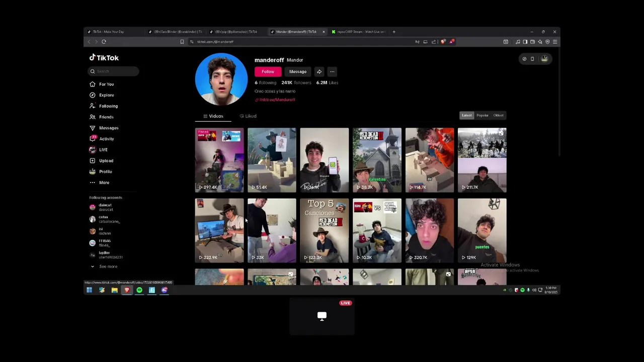This screenshot has width=644, height=362.
Task: Open cataa account in following list
Action: tap(105, 219)
